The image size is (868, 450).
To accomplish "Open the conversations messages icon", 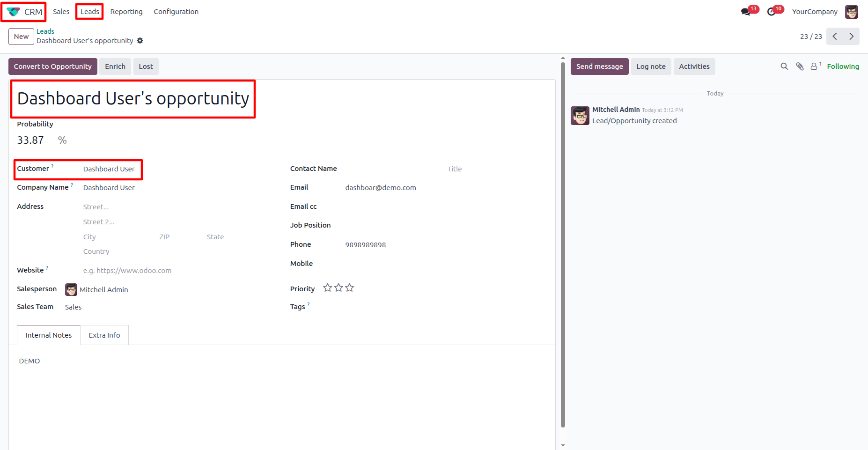I will [745, 12].
